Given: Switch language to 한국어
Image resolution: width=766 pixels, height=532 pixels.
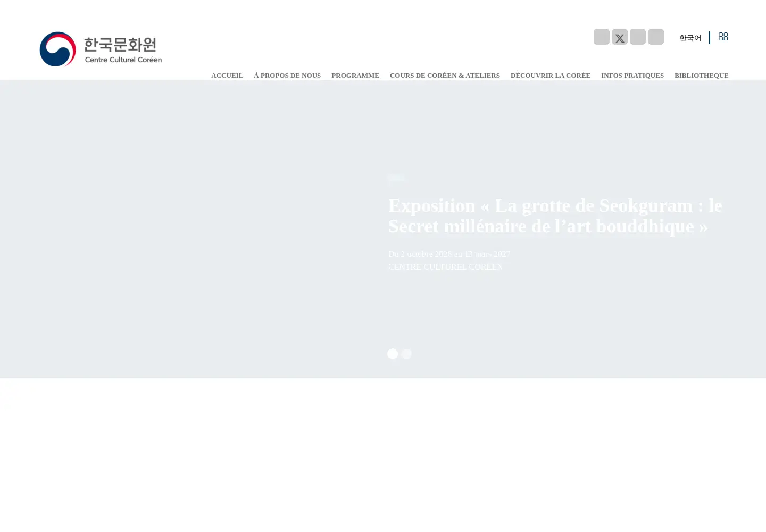Looking at the screenshot, I should pyautogui.click(x=690, y=38).
